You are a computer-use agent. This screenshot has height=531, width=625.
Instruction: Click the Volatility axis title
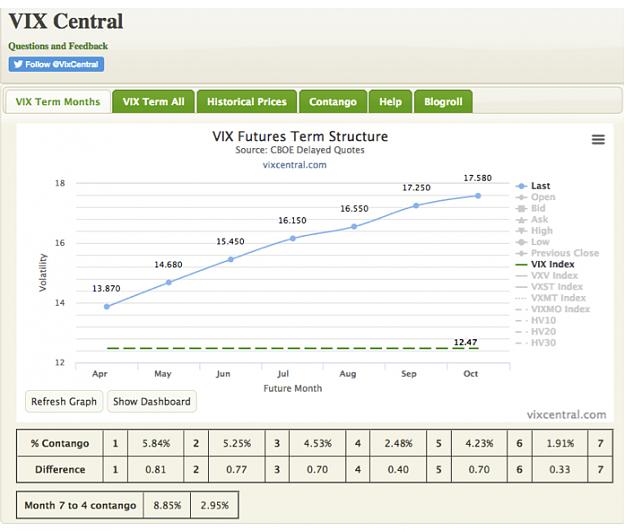(x=43, y=273)
